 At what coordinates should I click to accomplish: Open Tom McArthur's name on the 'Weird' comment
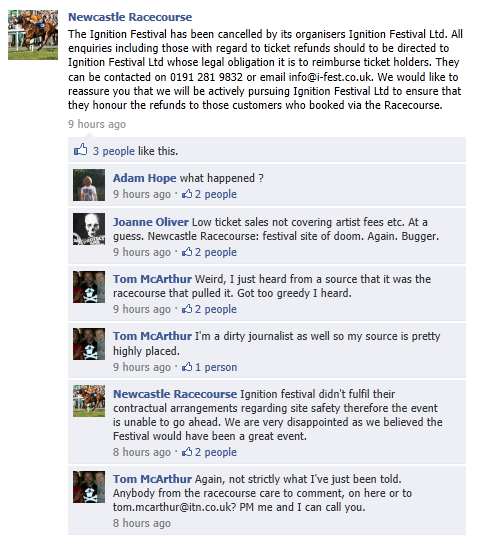[152, 279]
